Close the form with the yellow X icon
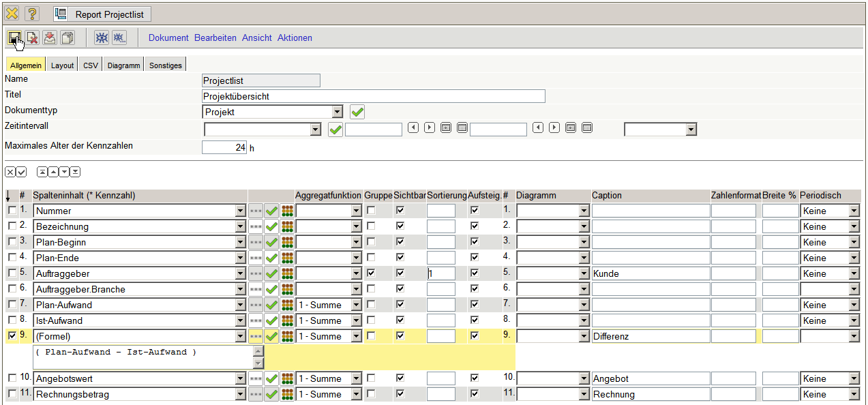Screen dimensions: 868x405 point(12,14)
